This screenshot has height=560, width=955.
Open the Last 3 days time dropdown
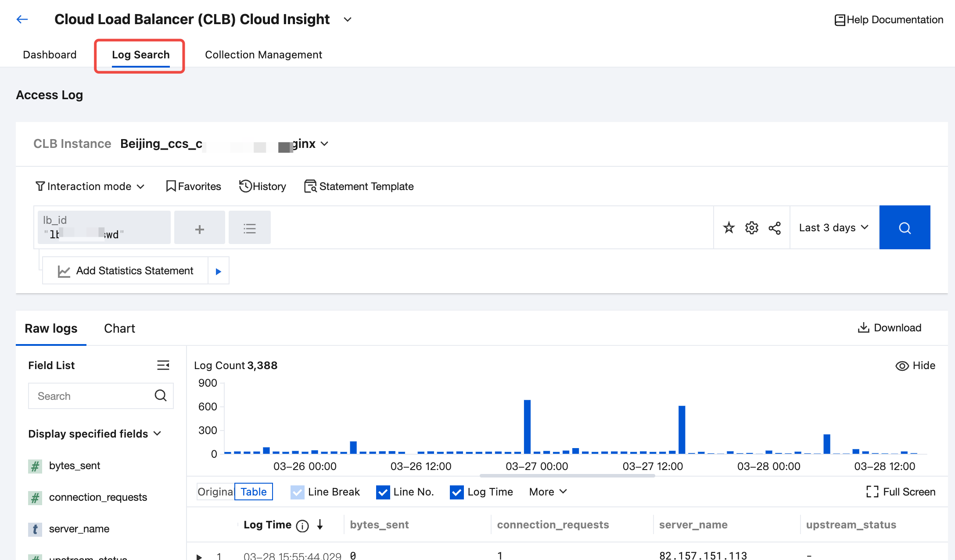(833, 227)
